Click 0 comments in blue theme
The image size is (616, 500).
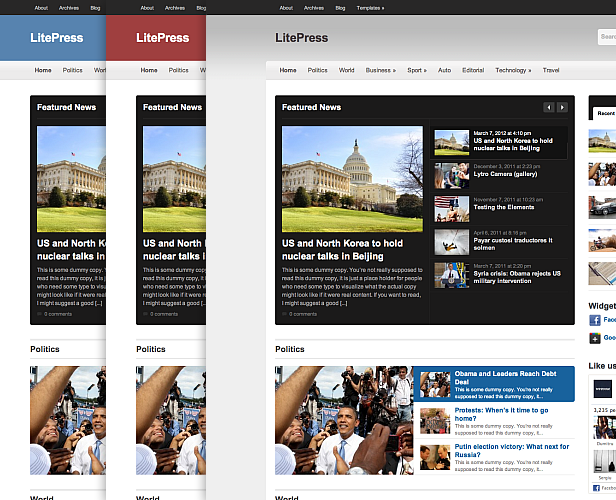(x=58, y=314)
